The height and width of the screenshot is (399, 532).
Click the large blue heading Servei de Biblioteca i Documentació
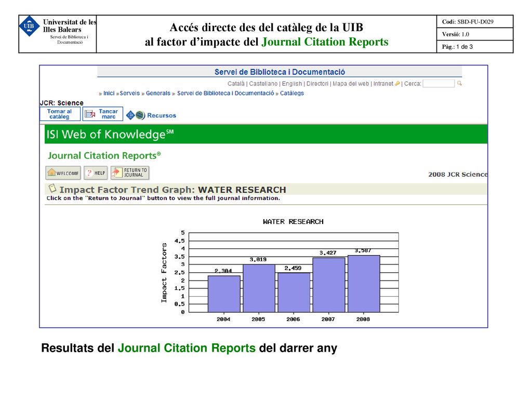280,72
